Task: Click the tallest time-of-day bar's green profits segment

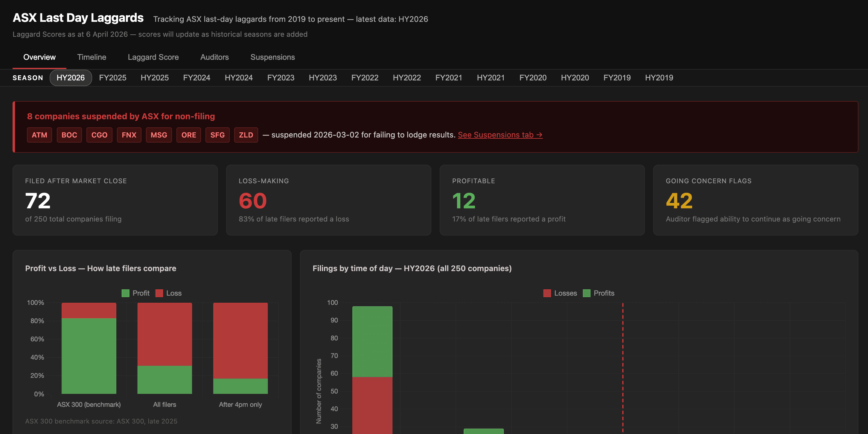Action: pyautogui.click(x=372, y=341)
